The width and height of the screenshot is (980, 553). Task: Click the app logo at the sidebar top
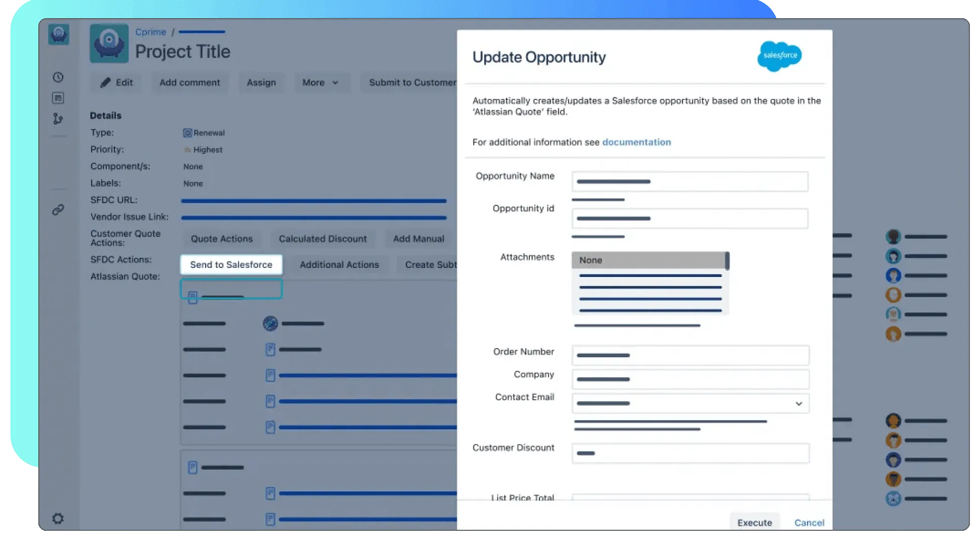pos(58,34)
